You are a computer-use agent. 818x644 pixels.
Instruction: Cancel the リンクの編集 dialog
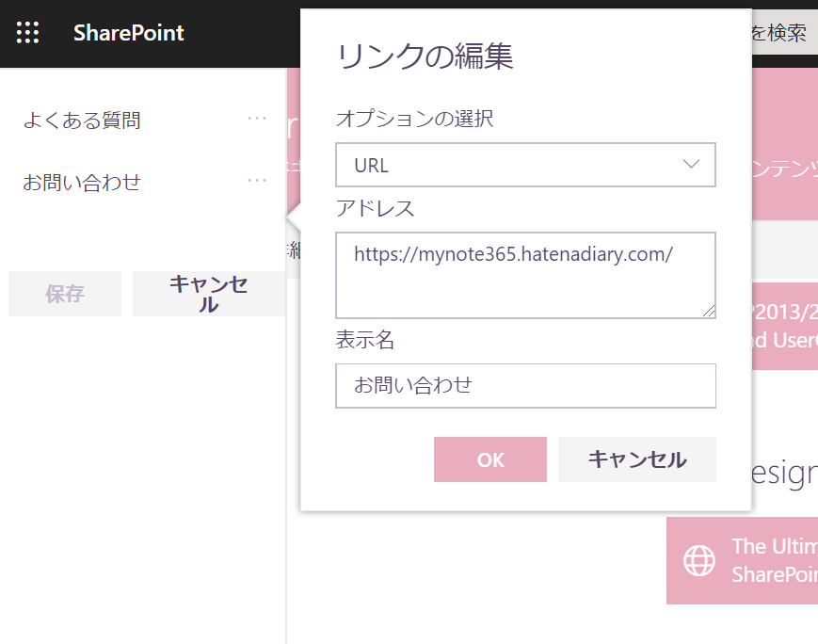[637, 459]
